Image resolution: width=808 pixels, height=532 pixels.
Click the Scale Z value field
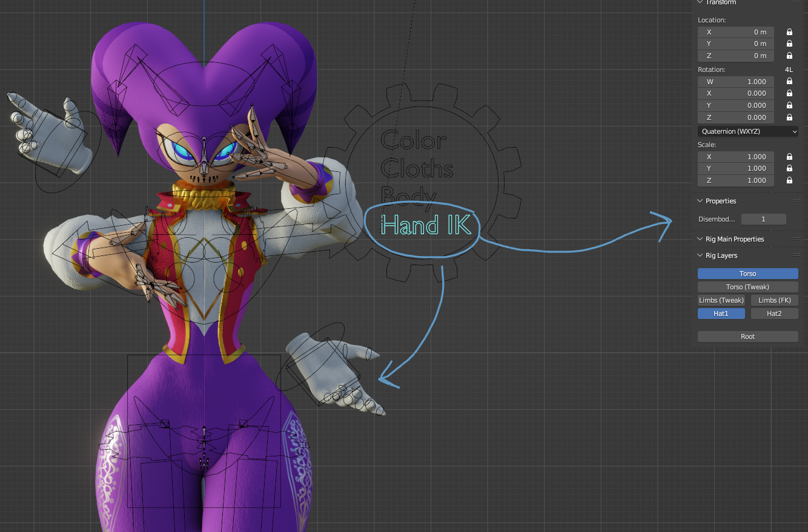click(x=736, y=180)
